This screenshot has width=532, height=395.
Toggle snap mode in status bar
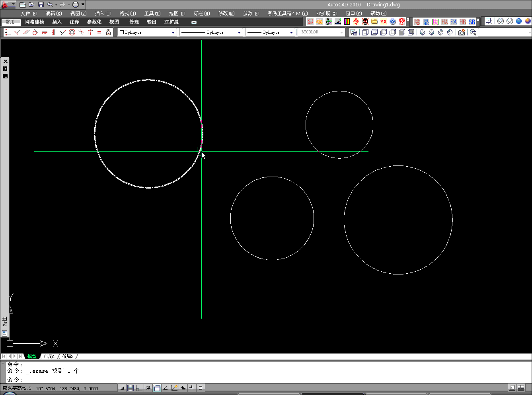pyautogui.click(x=122, y=388)
